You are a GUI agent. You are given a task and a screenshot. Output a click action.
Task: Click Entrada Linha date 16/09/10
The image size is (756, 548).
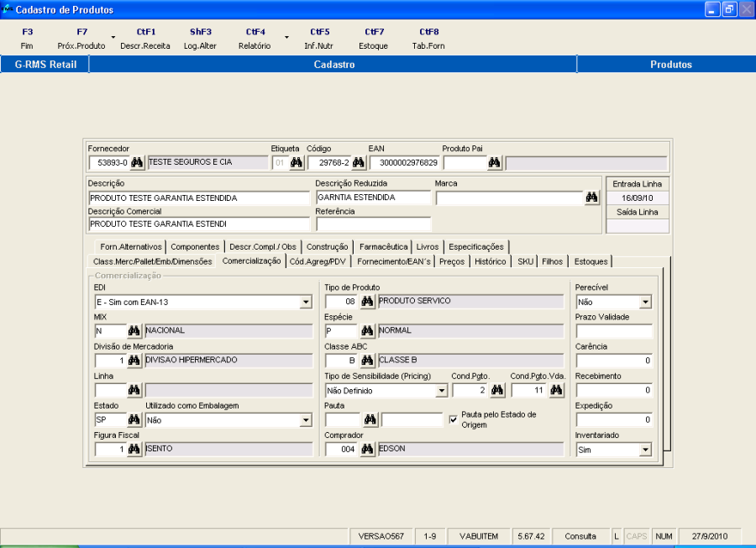coord(638,198)
